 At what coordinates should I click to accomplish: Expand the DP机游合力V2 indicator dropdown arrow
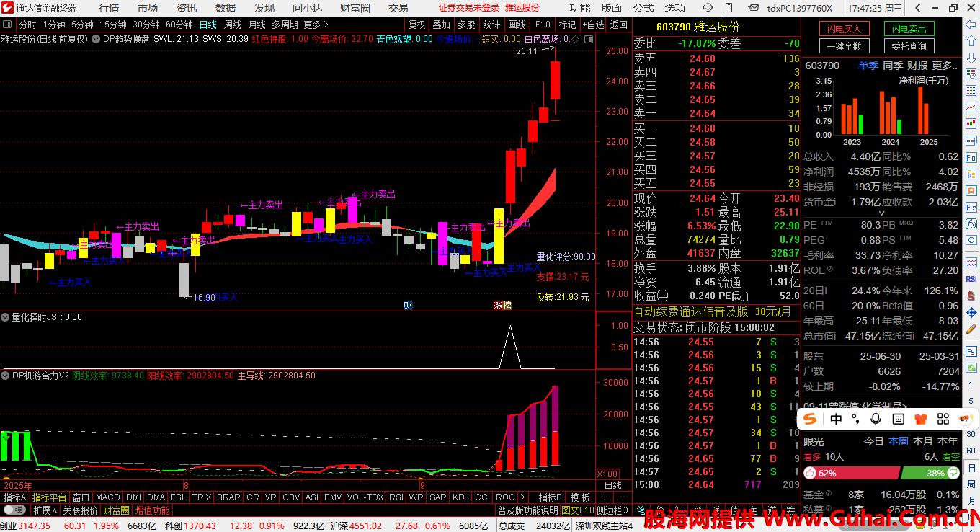(6, 376)
